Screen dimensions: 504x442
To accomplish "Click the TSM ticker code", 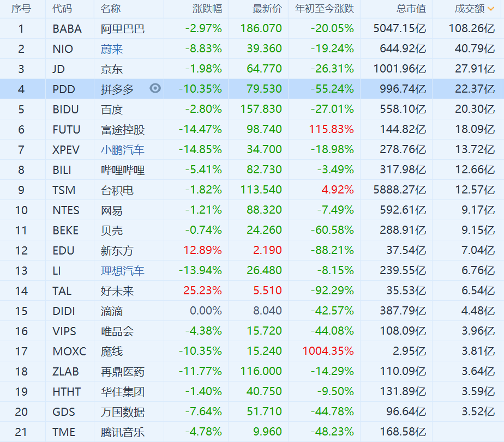I will pyautogui.click(x=64, y=190).
